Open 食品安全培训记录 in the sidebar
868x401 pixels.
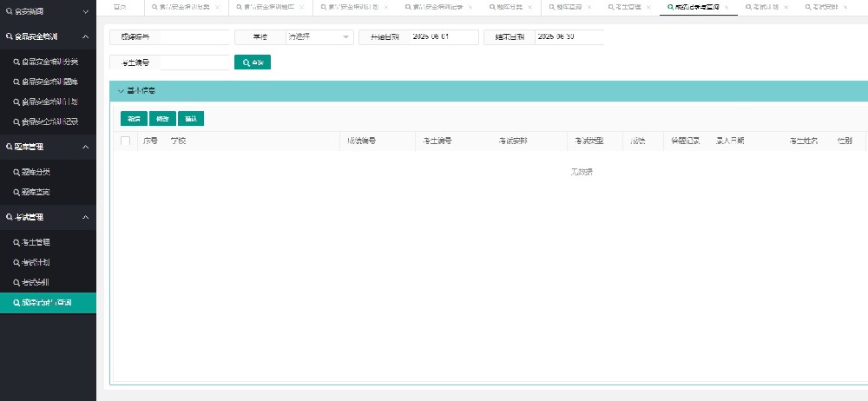(x=49, y=122)
